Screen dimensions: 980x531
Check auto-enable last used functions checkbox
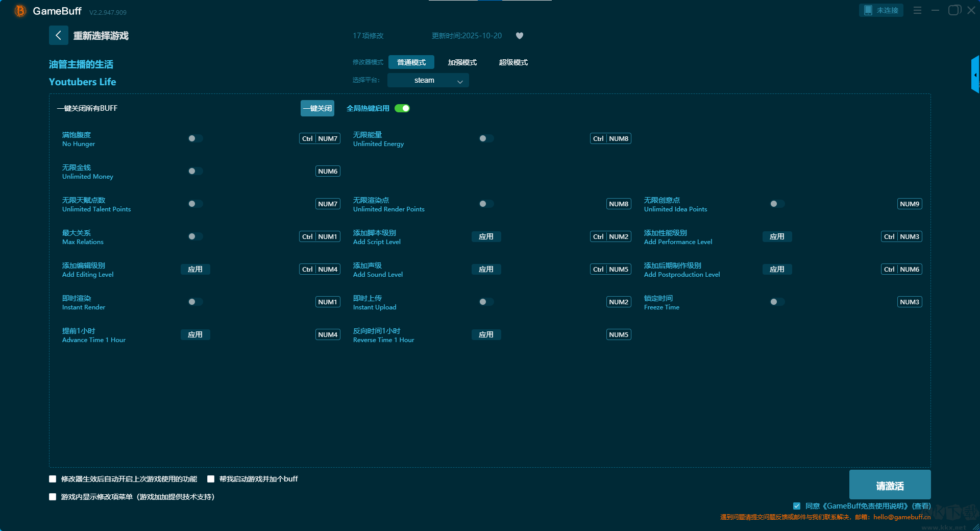coord(53,479)
